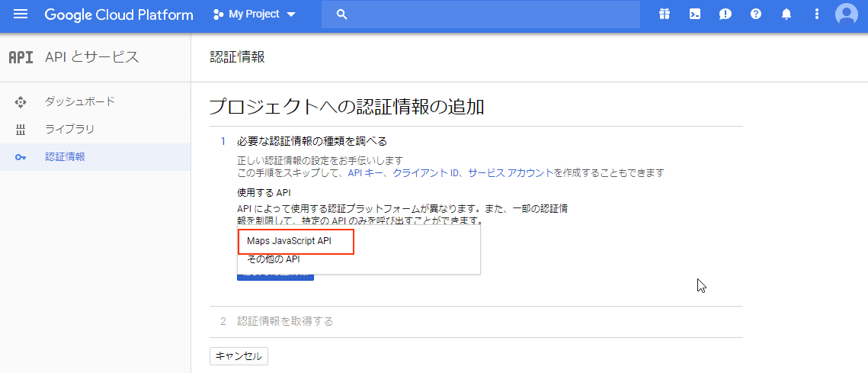
Task: Activate Cloud Shell terminal icon
Action: 695,14
